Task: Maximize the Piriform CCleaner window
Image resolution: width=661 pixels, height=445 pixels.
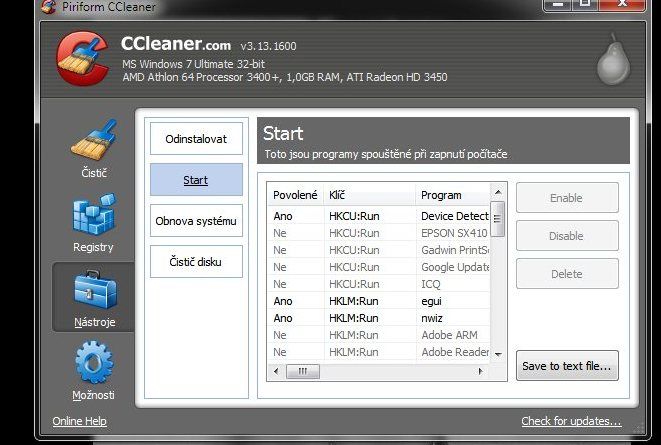Action: [x=584, y=3]
